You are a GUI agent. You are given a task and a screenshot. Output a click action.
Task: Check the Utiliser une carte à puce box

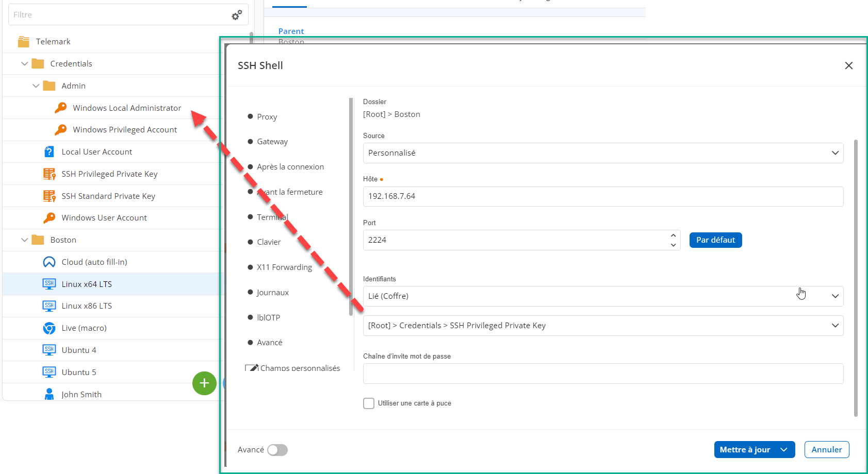[369, 403]
